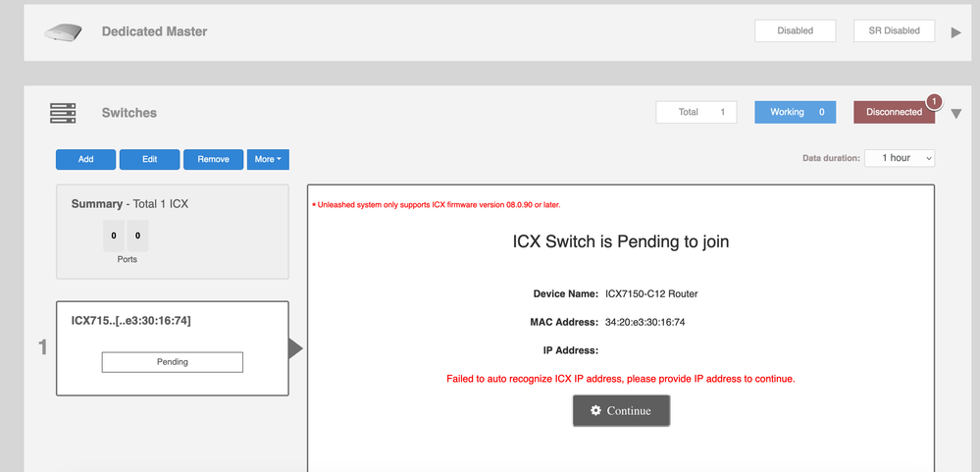Toggle the Disabled status of Dedicated Master

pyautogui.click(x=795, y=30)
